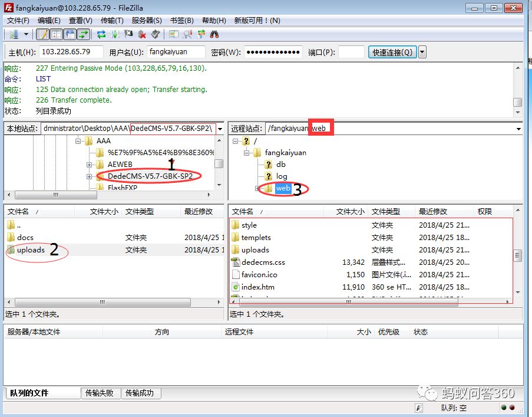532x417 pixels.
Task: Open the 书签(B) menu
Action: 182,21
